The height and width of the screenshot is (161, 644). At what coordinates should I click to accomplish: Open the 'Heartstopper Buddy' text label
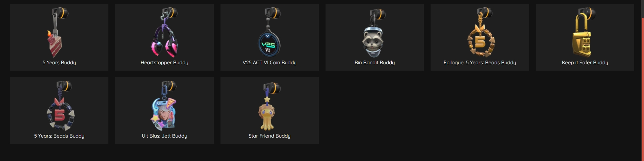tap(164, 63)
